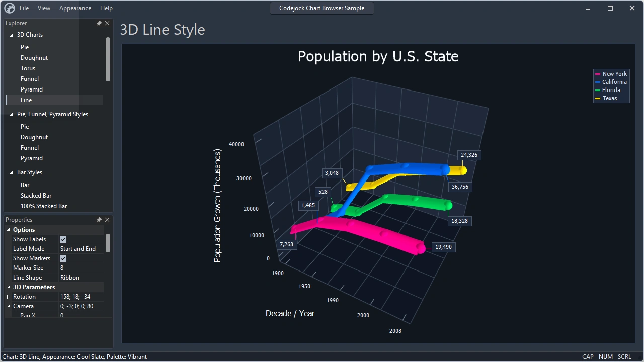Click Explorer panel vertical scrollbar

(x=108, y=59)
